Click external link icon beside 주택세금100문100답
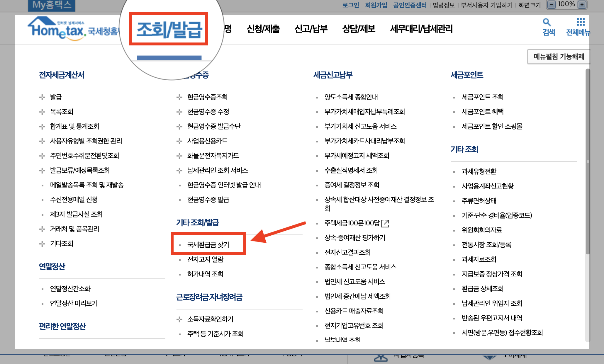The image size is (604, 364). click(x=385, y=223)
